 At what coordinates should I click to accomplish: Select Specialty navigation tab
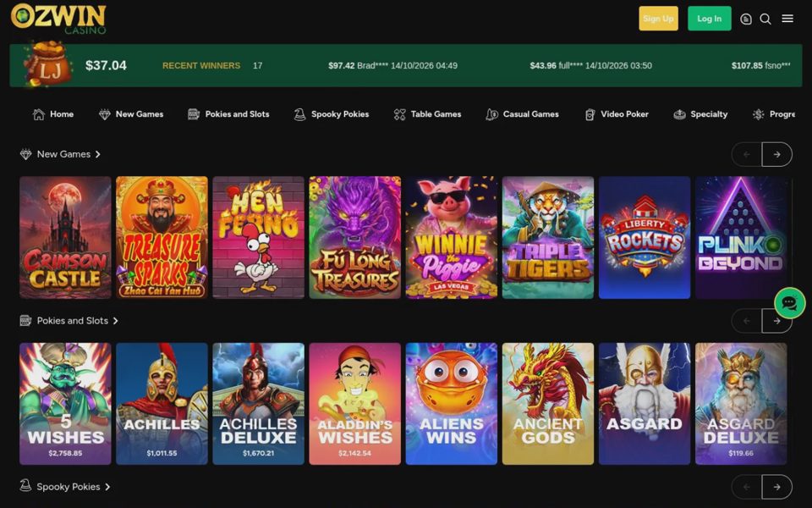[x=700, y=114]
